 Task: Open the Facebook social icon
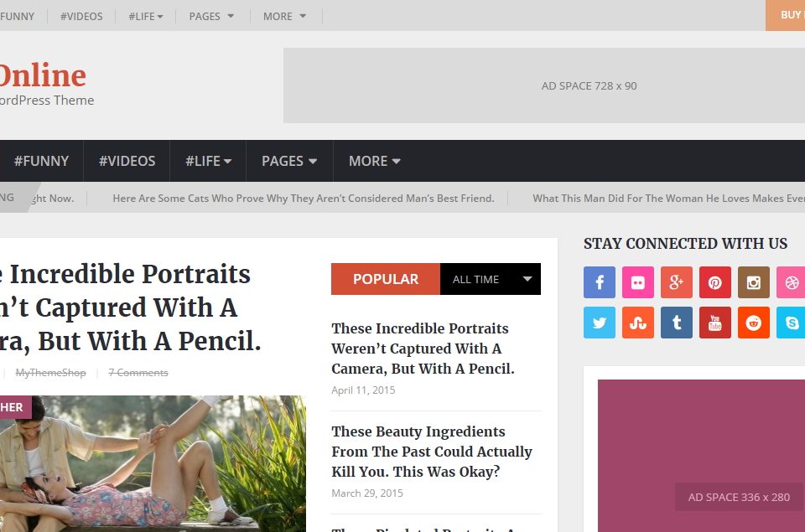(599, 282)
